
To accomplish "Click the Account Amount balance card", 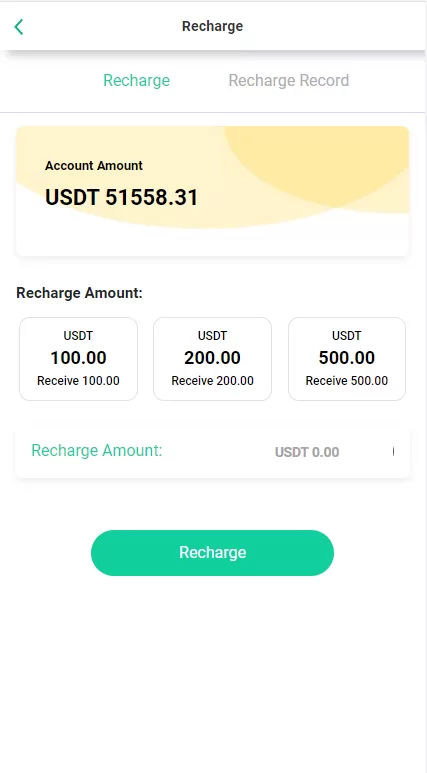I will coord(213,191).
